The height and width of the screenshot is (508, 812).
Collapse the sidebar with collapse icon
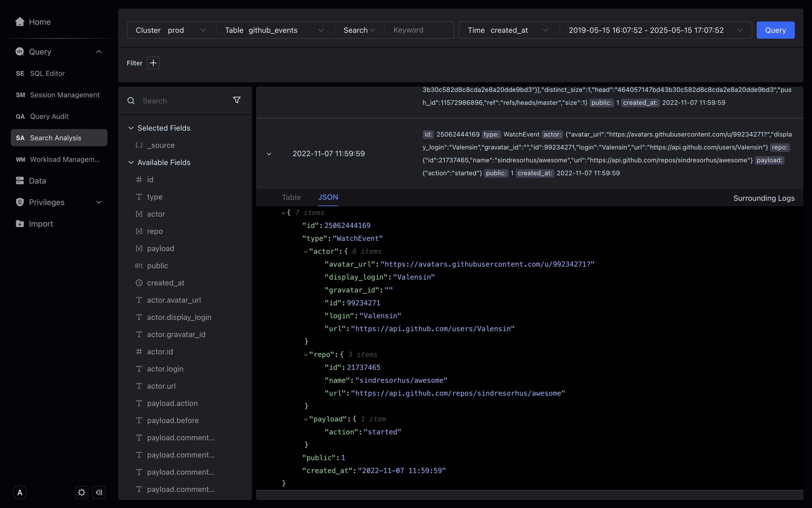tap(99, 492)
